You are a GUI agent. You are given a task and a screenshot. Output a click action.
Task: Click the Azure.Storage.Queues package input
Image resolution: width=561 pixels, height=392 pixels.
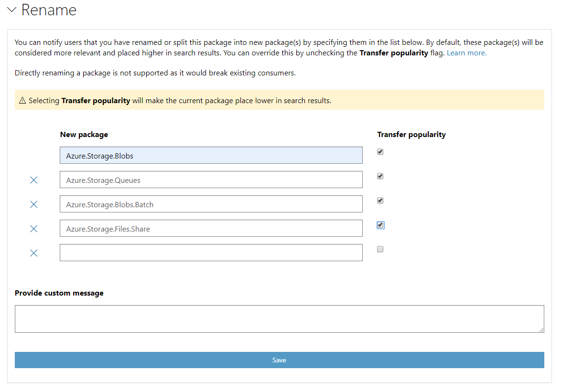pyautogui.click(x=211, y=180)
